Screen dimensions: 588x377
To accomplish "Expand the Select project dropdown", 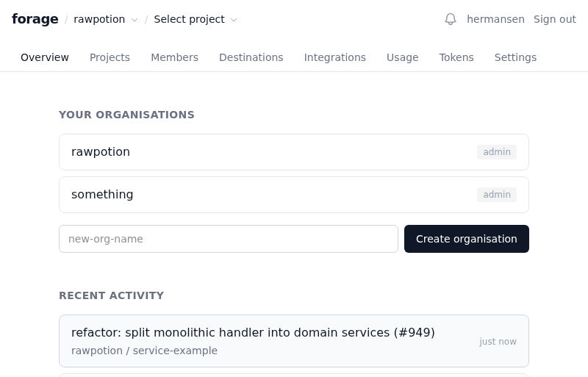I will coord(195,19).
